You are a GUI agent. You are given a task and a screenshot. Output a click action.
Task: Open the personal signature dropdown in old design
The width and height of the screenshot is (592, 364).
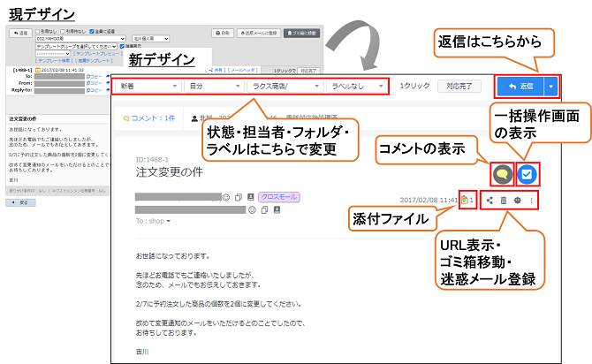click(150, 39)
